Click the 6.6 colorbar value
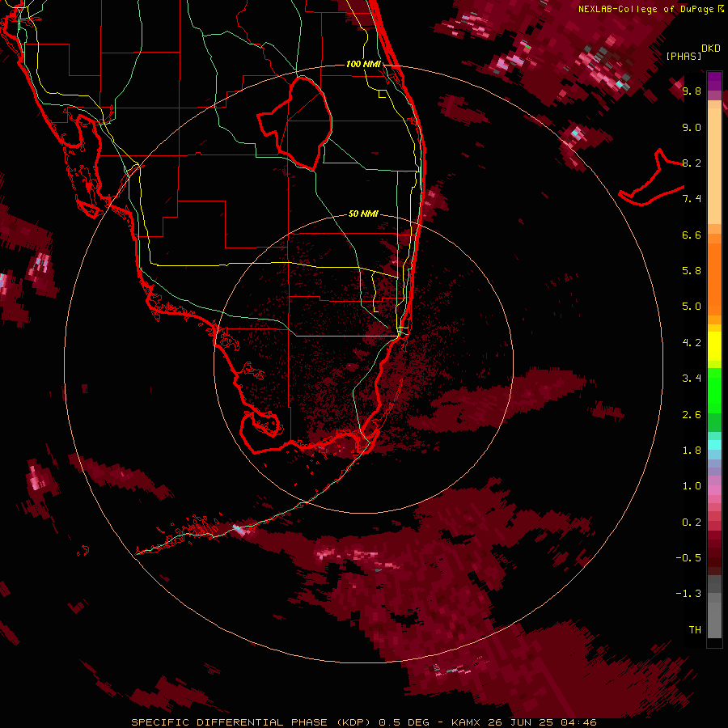This screenshot has width=728, height=728. [692, 235]
